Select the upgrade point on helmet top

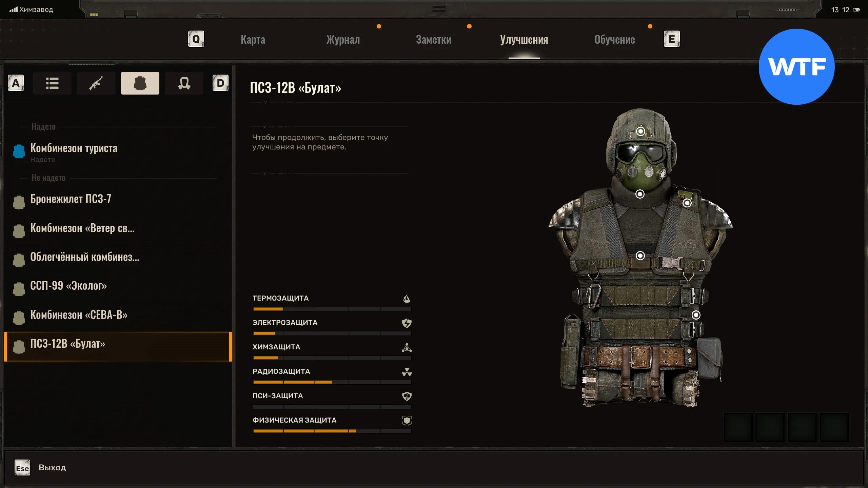[640, 131]
